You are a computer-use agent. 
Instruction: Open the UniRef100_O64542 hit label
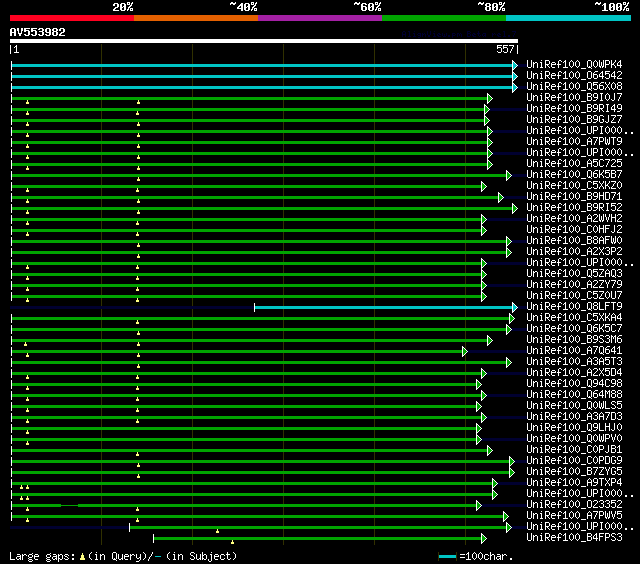tap(573, 76)
